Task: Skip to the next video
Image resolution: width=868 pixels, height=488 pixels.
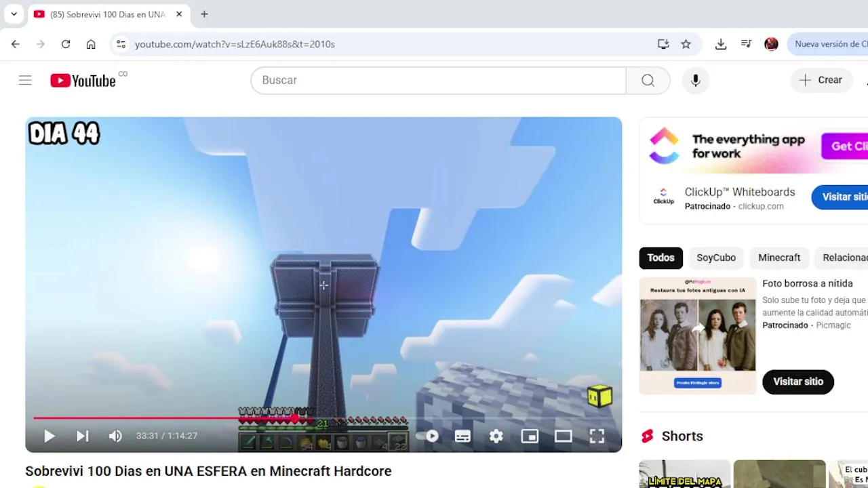Action: pos(82,436)
